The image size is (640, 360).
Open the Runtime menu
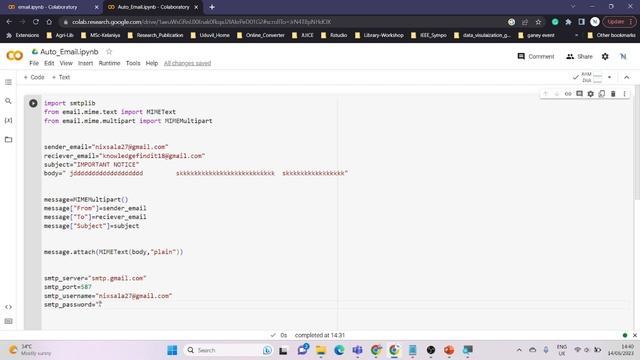pyautogui.click(x=109, y=63)
